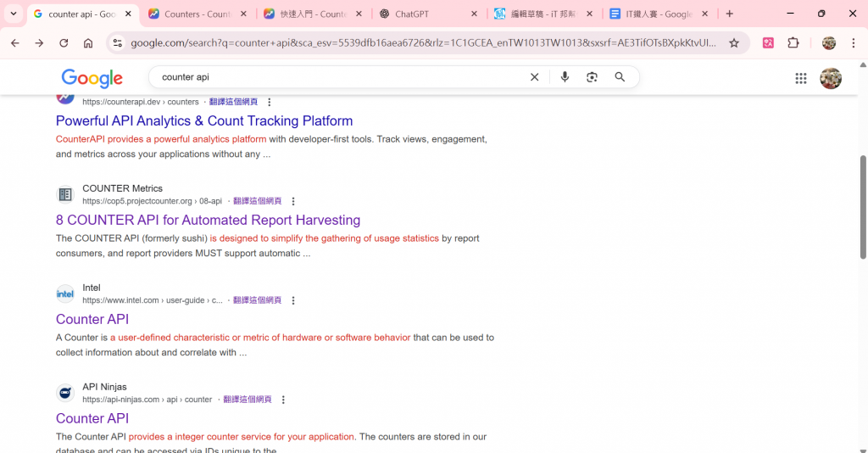The image size is (868, 453).
Task: Translate the cop5.projectcounter.org result page
Action: (258, 201)
